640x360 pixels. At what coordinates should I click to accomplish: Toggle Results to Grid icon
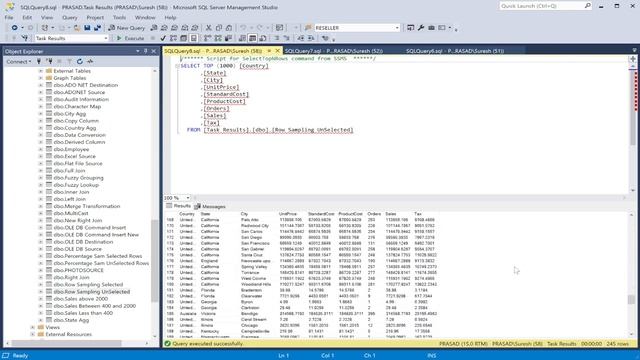point(253,38)
